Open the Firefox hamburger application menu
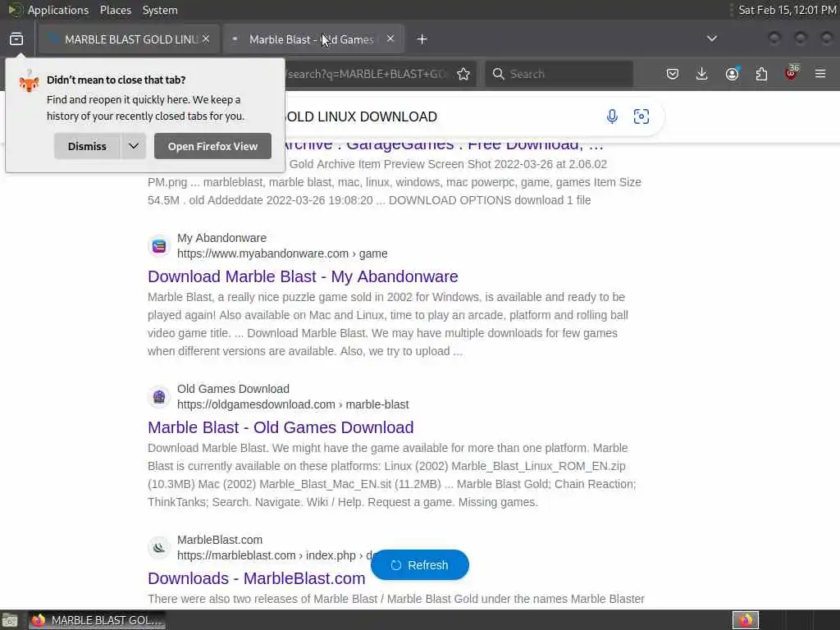Viewport: 840px width, 630px height. point(820,74)
